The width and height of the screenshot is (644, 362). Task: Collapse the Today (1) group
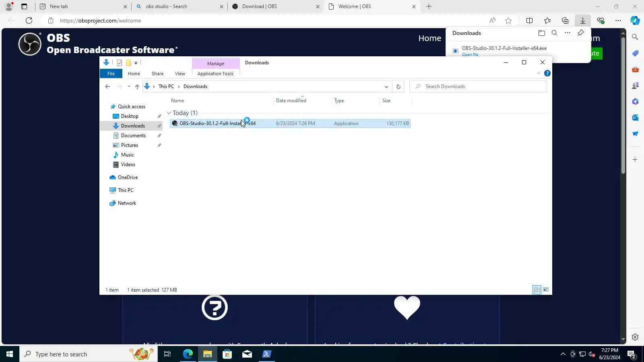click(x=169, y=113)
